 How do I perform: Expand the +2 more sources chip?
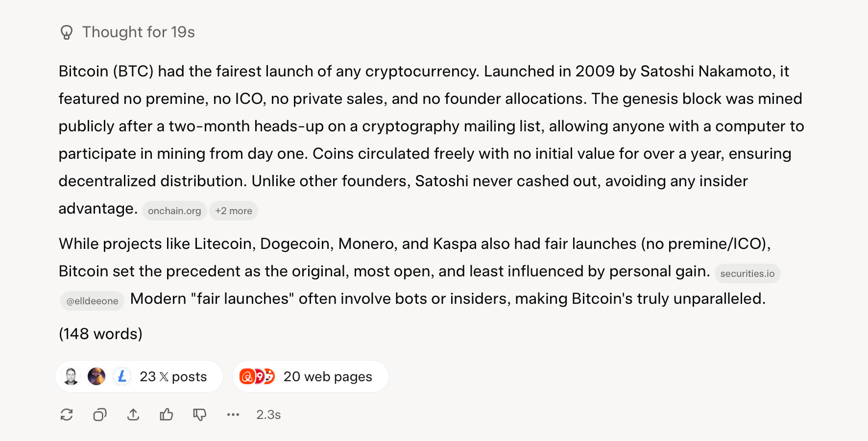coord(234,211)
